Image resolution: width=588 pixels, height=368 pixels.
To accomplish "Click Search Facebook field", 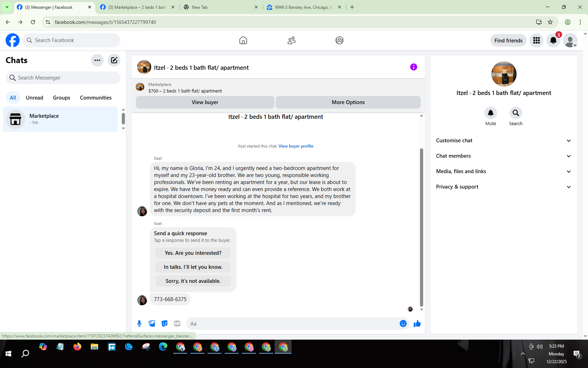I will pyautogui.click(x=71, y=40).
